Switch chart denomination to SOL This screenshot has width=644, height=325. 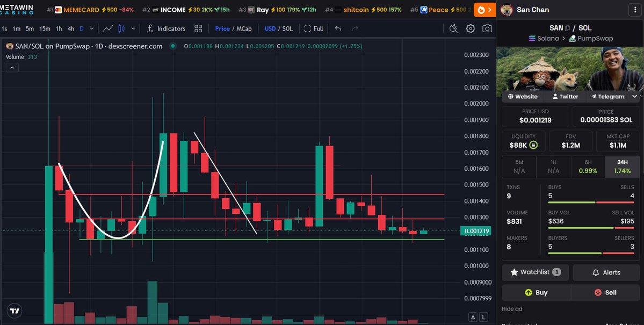pos(287,28)
